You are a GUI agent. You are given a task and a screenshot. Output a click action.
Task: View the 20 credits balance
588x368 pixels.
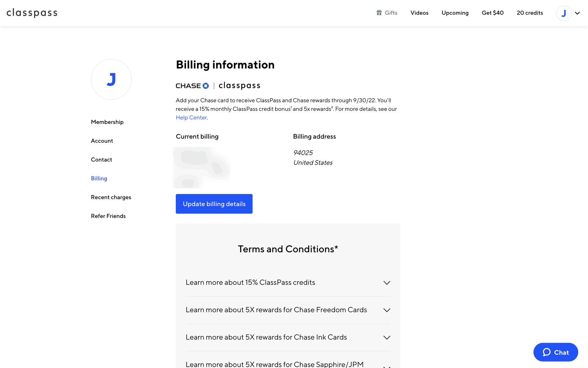pyautogui.click(x=530, y=13)
